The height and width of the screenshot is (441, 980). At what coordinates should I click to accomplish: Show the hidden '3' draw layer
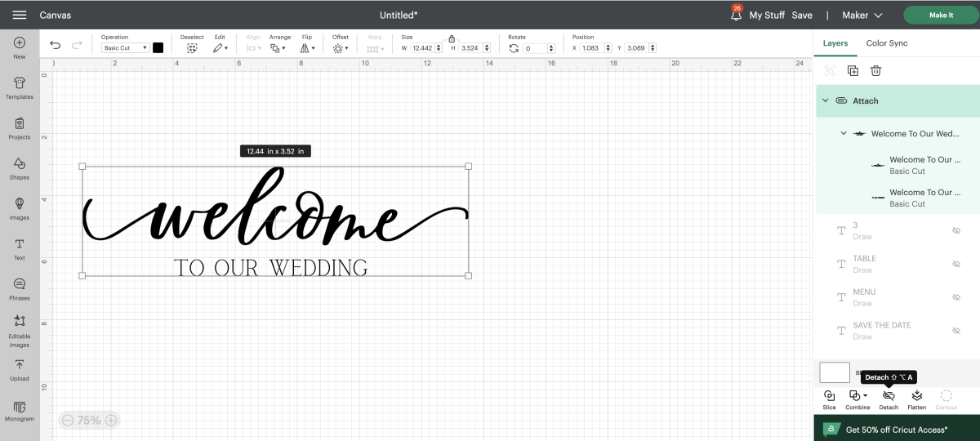(956, 231)
